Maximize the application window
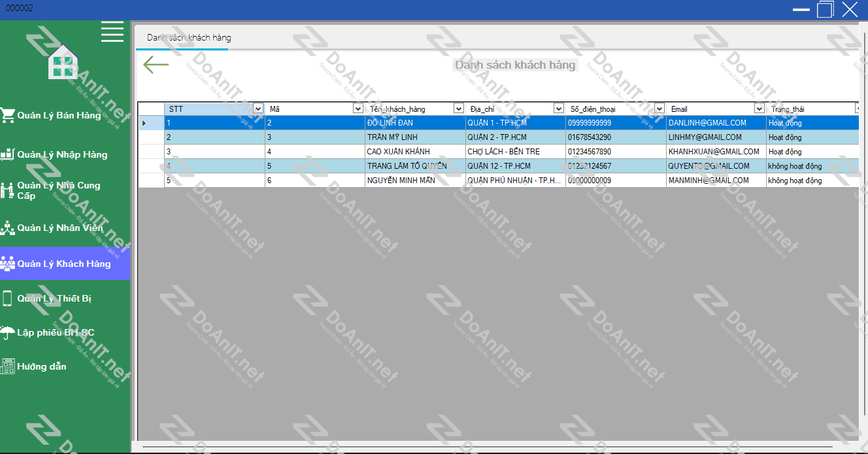This screenshot has width=868, height=454. 826,9
